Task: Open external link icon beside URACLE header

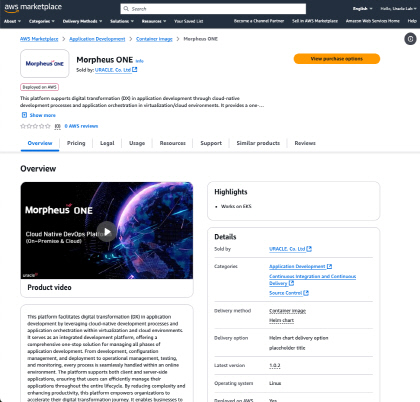Action: (x=135, y=70)
